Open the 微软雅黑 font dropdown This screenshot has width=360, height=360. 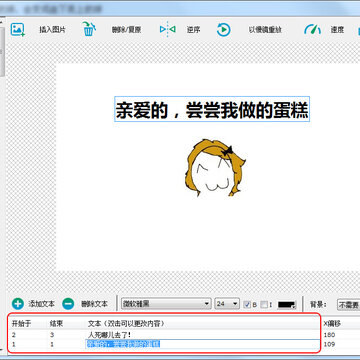[166, 304]
